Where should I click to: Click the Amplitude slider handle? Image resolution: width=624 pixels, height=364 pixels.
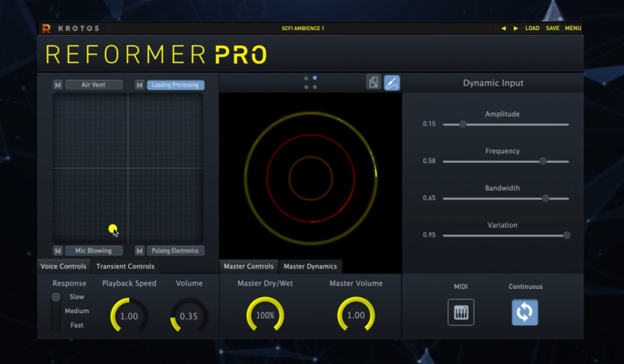(462, 124)
